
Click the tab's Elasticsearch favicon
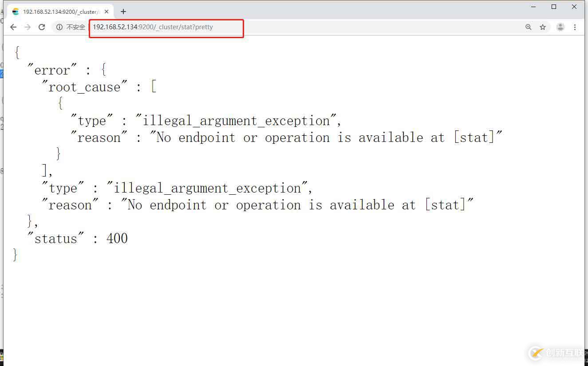pyautogui.click(x=16, y=12)
